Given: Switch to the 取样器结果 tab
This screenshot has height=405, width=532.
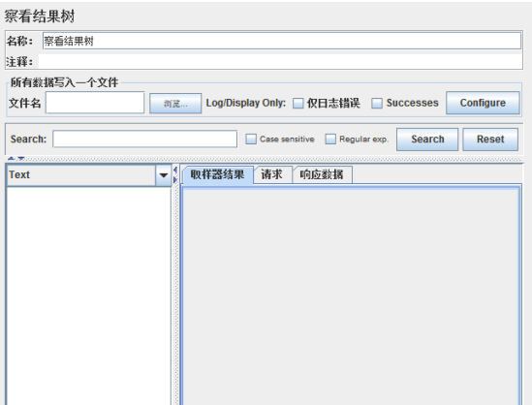Looking at the screenshot, I should click(x=217, y=174).
